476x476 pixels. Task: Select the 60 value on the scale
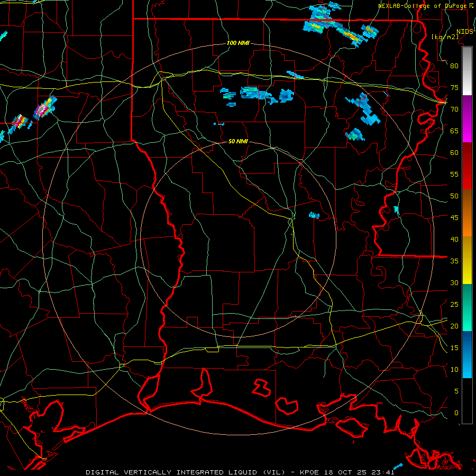454,153
